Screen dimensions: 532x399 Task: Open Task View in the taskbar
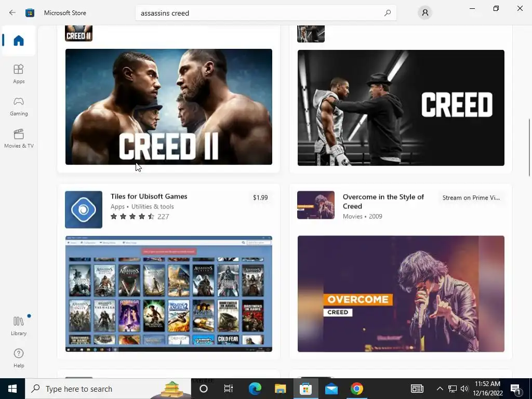[x=229, y=389]
